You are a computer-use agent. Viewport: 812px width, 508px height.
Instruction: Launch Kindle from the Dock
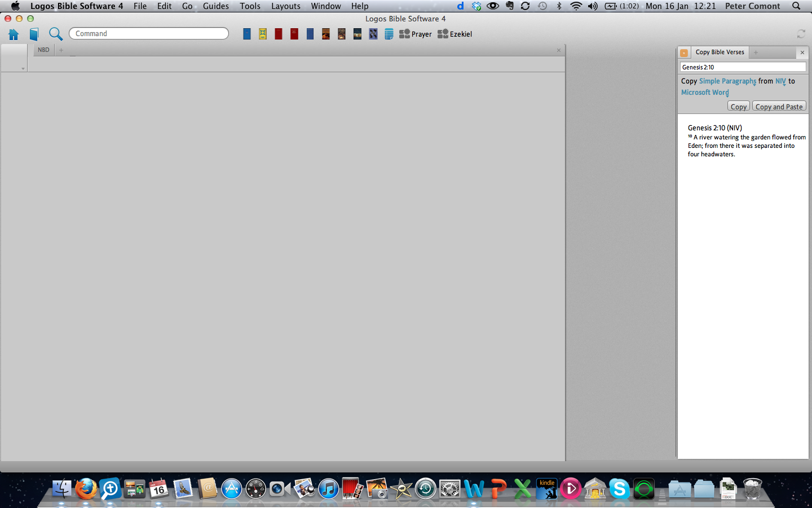pyautogui.click(x=546, y=488)
